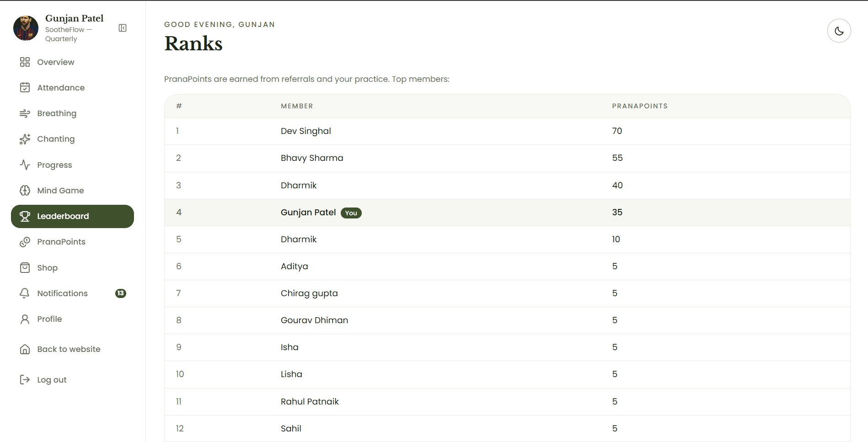Click the Attendance calendar icon
This screenshot has height=442, width=868.
tap(25, 88)
